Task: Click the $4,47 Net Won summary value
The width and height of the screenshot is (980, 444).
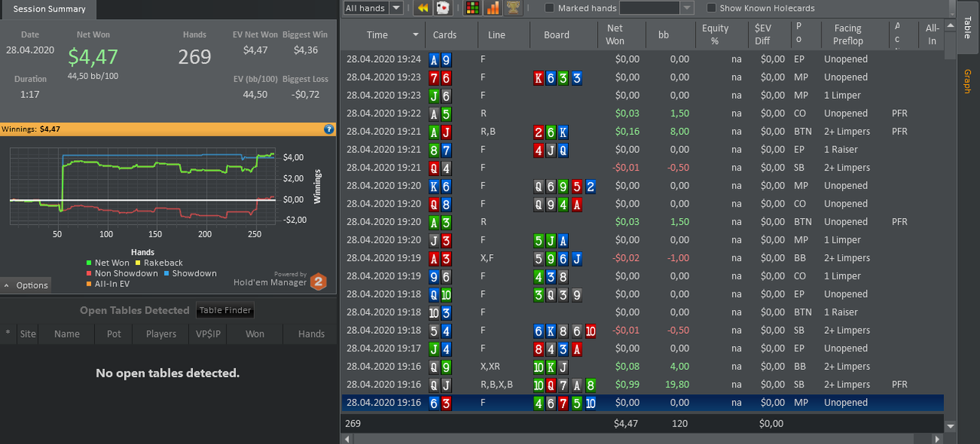Action: (x=93, y=57)
